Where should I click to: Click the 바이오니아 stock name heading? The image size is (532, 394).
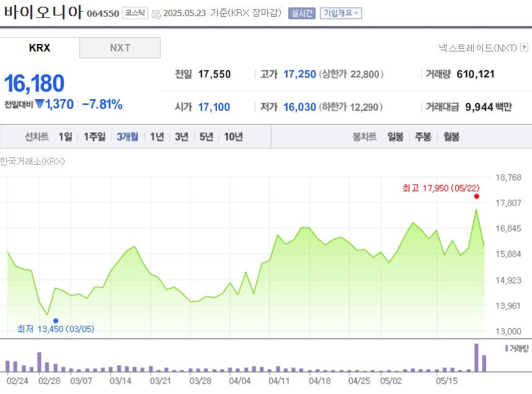43,12
